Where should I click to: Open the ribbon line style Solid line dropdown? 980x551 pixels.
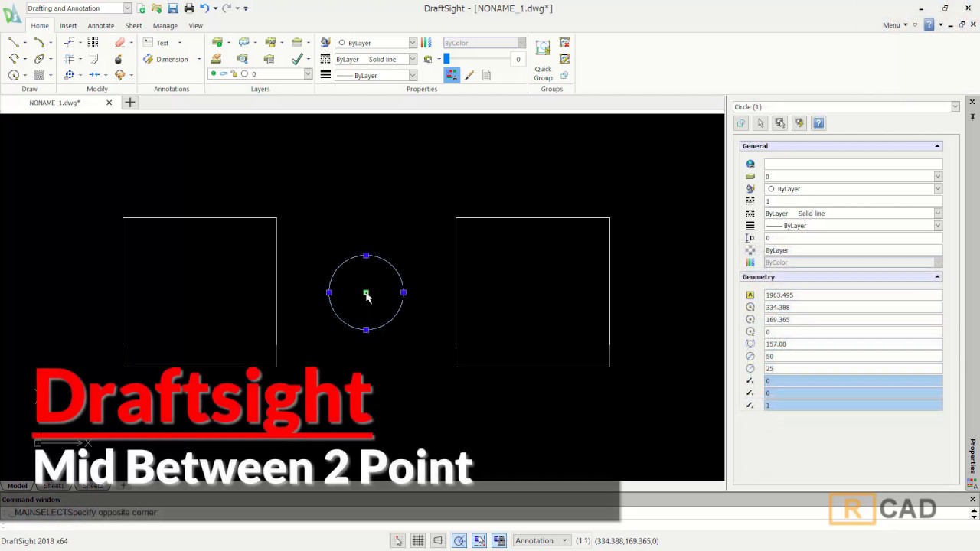(x=377, y=59)
